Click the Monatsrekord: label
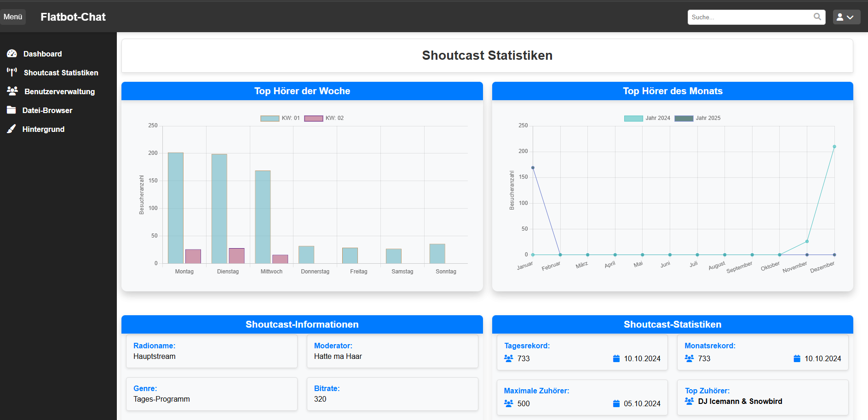The image size is (868, 420). click(x=710, y=346)
